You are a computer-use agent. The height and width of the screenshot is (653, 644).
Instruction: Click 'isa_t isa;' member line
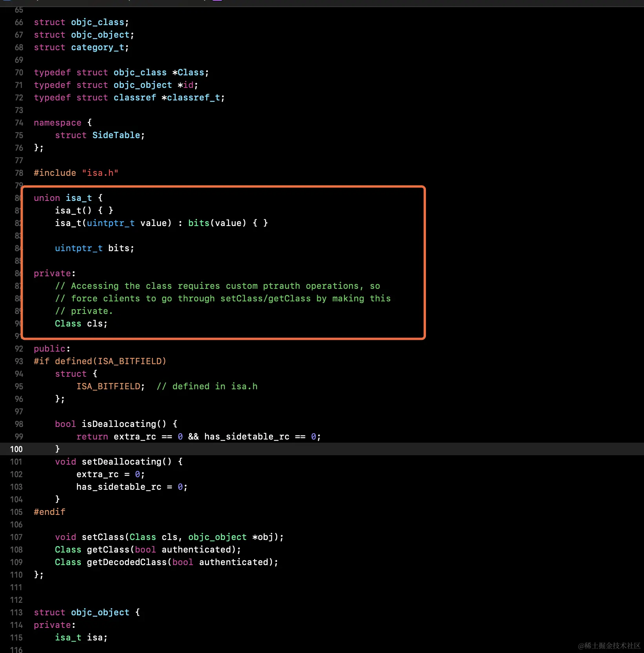click(x=81, y=638)
